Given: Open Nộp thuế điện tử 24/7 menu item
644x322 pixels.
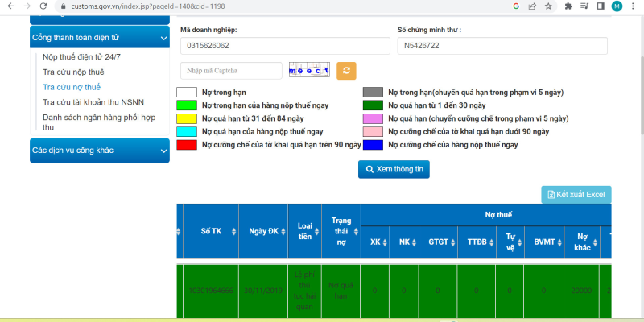Looking at the screenshot, I should point(81,57).
